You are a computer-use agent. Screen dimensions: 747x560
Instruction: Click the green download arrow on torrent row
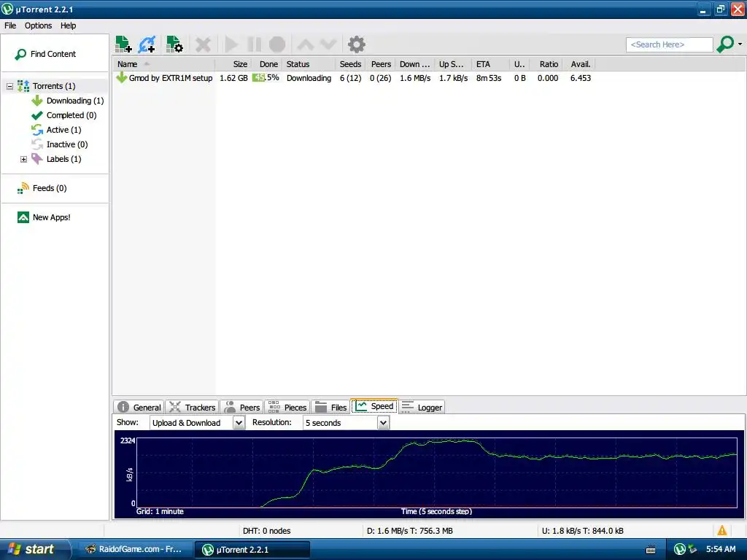(121, 77)
